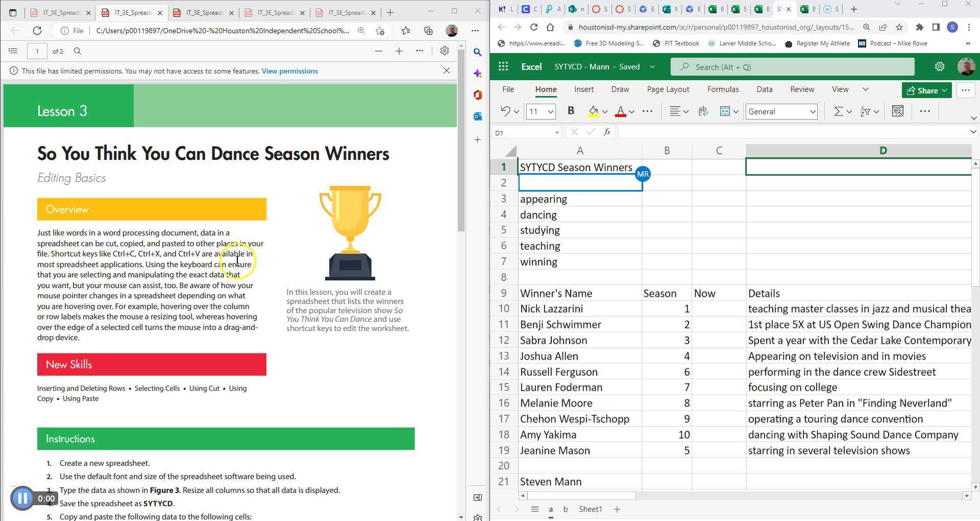The height and width of the screenshot is (521, 980).
Task: Expand the Name Box dropdown arrow
Action: pyautogui.click(x=556, y=132)
